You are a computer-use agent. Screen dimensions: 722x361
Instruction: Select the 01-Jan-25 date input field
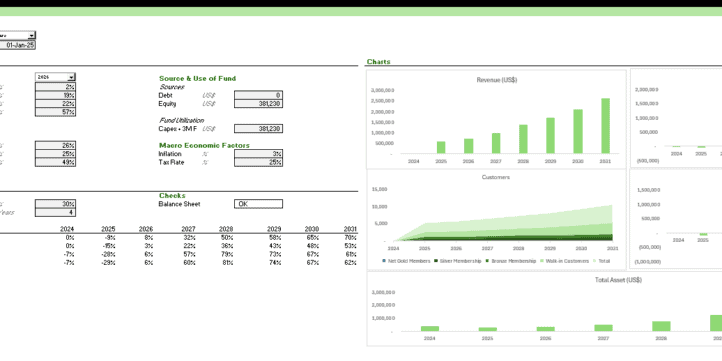tap(17, 45)
